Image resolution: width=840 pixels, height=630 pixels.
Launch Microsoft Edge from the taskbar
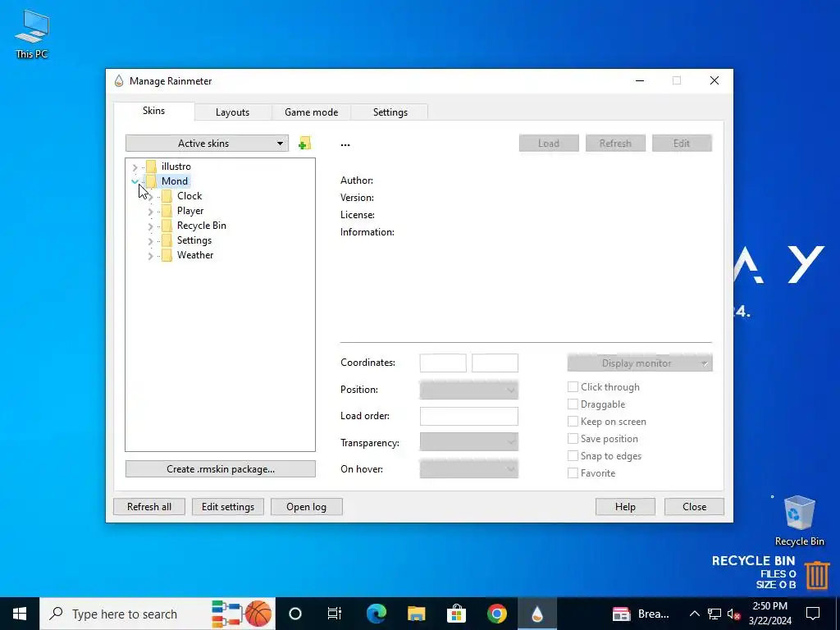376,614
